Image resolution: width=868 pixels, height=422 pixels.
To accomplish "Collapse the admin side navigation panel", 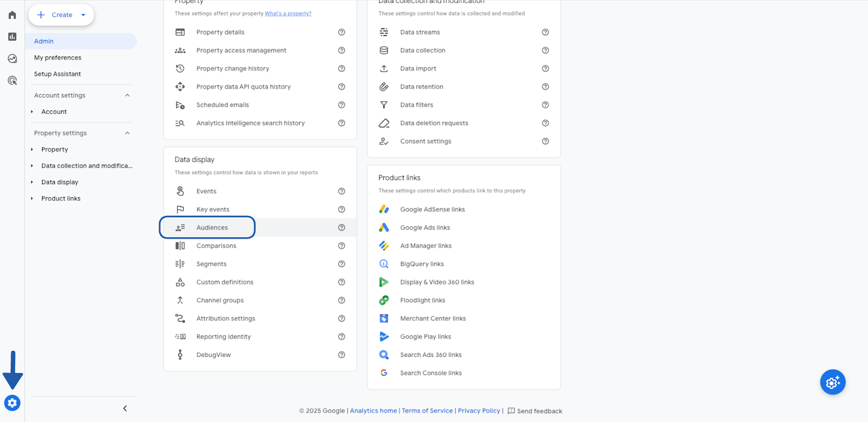I will coord(125,408).
